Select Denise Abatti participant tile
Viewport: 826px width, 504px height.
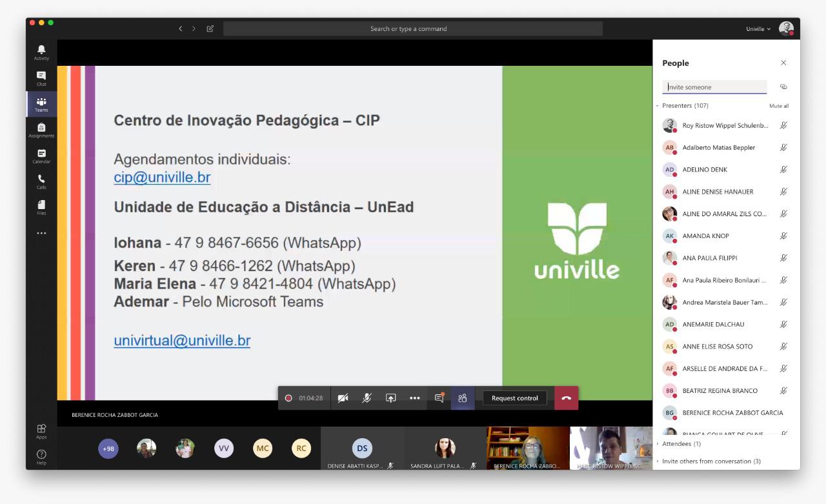coord(362,449)
